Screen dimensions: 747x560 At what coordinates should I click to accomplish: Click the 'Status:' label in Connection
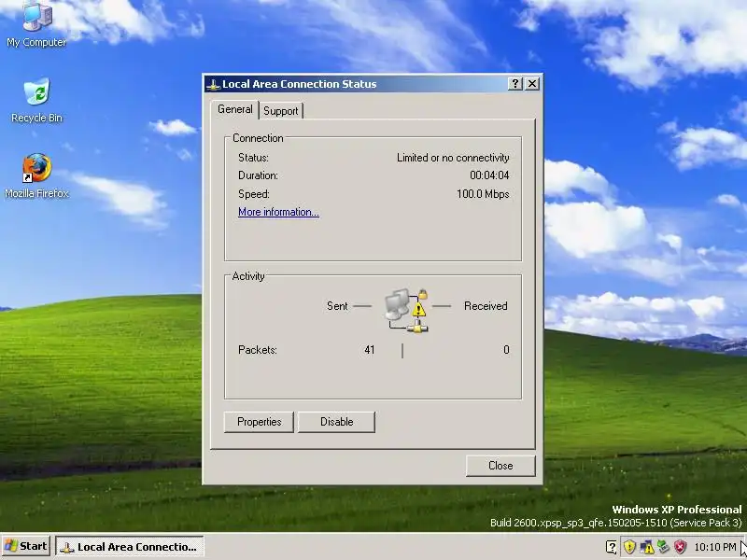[x=253, y=158]
